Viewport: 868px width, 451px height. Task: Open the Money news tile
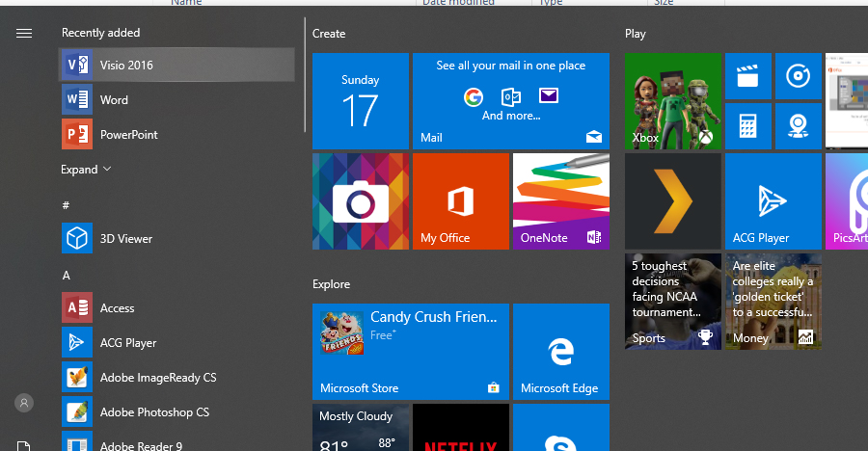tap(773, 302)
